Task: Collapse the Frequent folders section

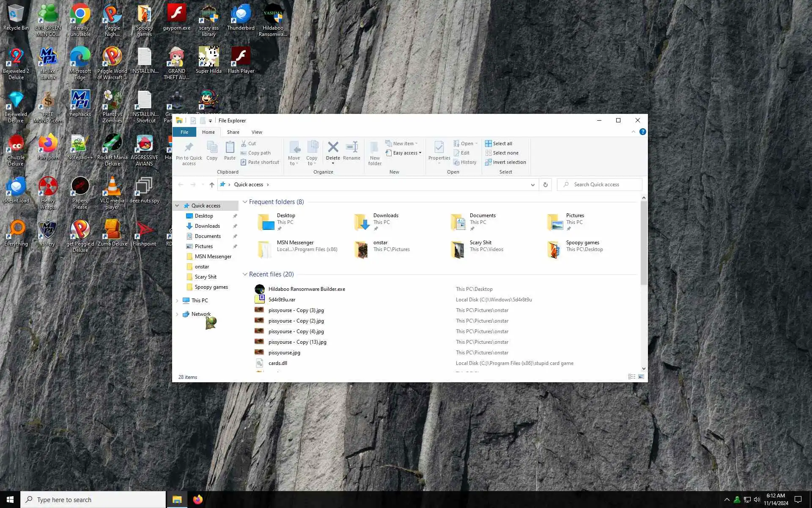Action: pos(245,202)
